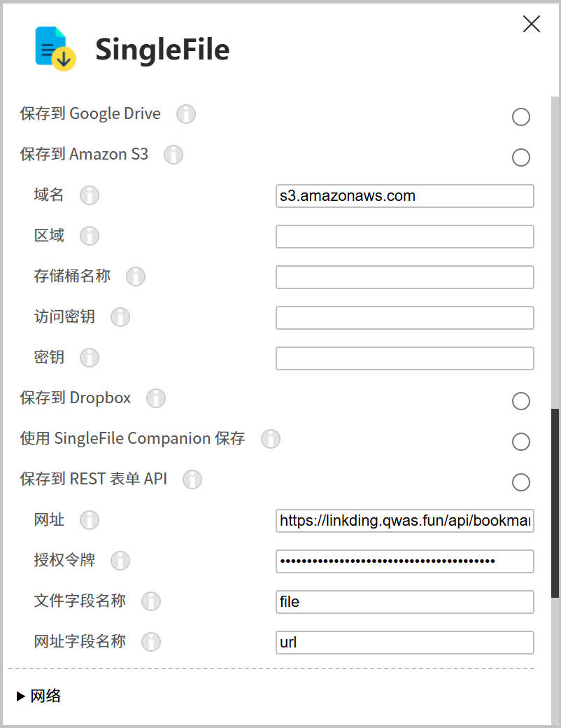Click the Dropbox info icon

(x=155, y=398)
